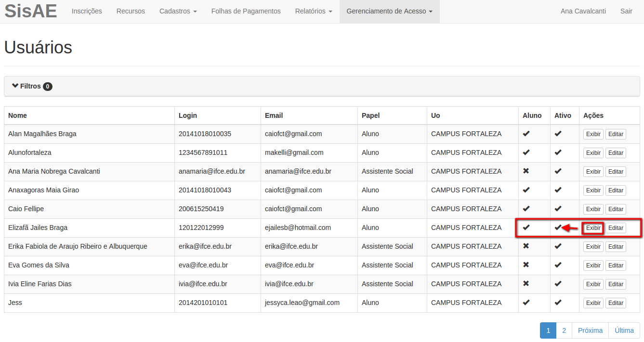The image size is (644, 342).
Task: Click the Próxima pagination link
Action: [x=591, y=330]
